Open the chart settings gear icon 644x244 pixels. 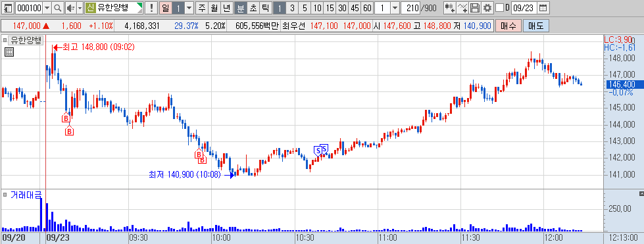487,8
